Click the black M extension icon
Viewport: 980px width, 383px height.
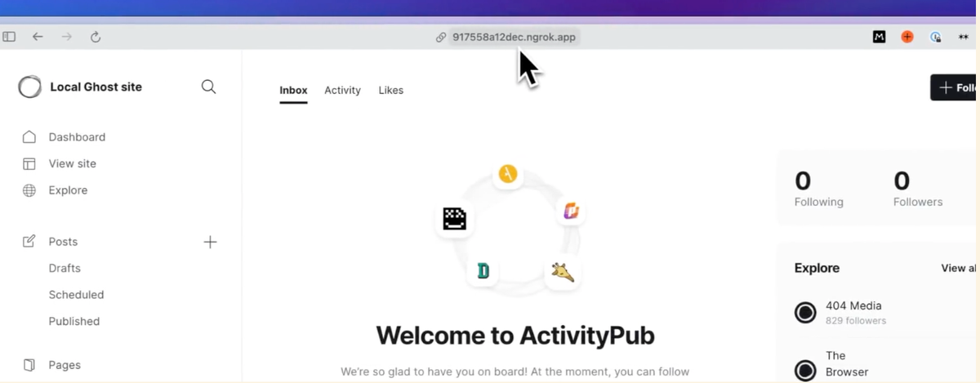point(880,37)
